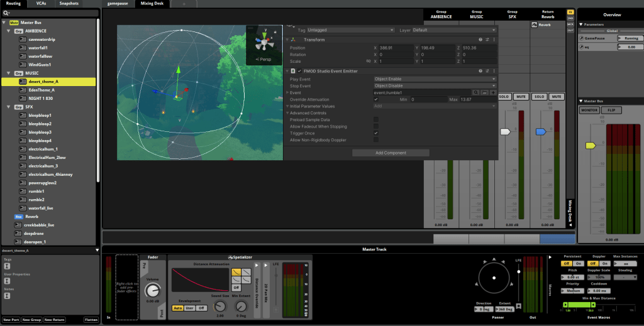Screen dimensions: 644x326
Task: Open the Tag dropdown showing Untagged
Action: [x=351, y=30]
